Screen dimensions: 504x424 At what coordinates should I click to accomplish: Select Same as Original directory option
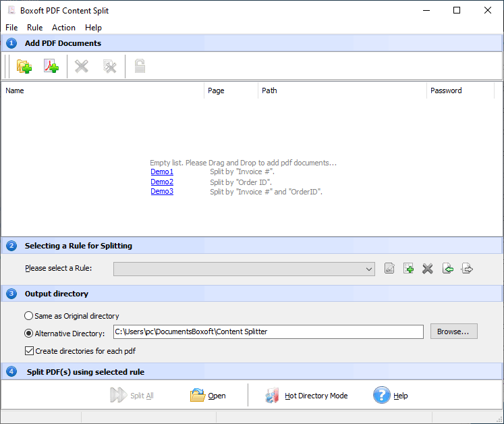[x=28, y=316]
